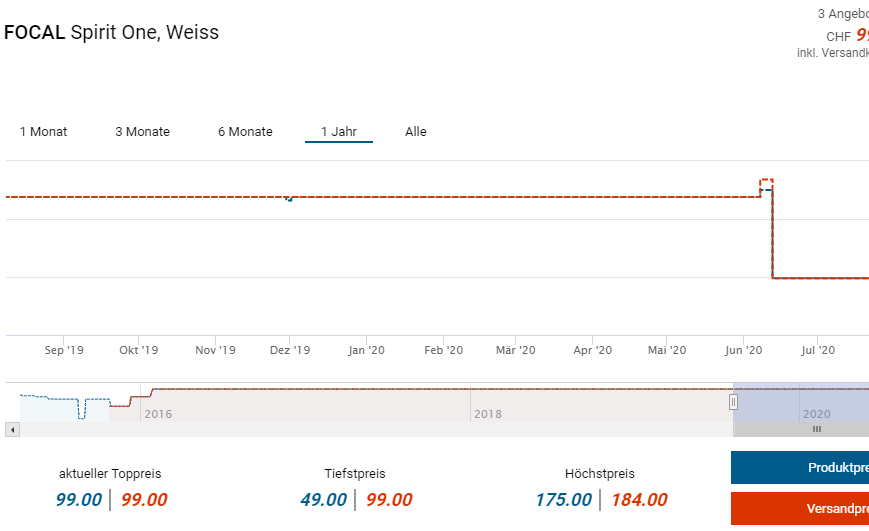869x531 pixels.
Task: Click the navigator scrollbar thumb grip
Action: tap(816, 429)
